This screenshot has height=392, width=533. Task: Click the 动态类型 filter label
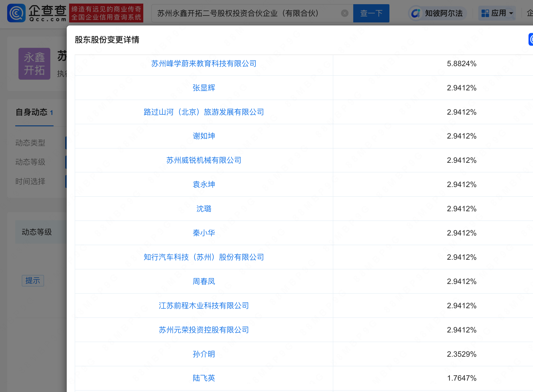tap(30, 143)
